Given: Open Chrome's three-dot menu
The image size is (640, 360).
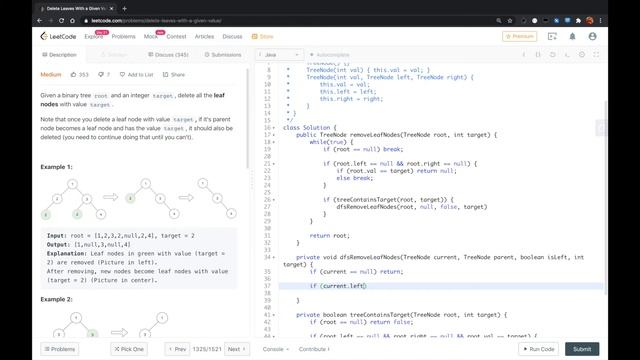Looking at the screenshot, I should tap(600, 20).
